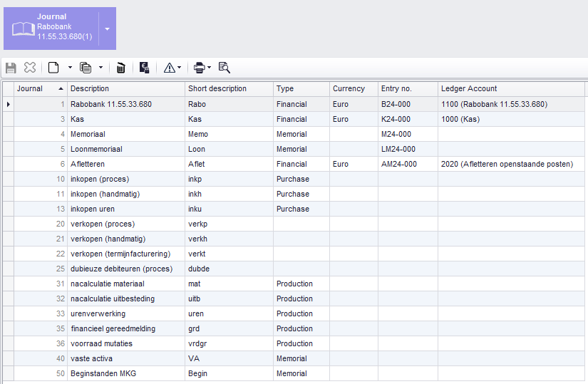
Task: Click ledger account 1100 (Rabobank 11.55.33.680)
Action: (x=511, y=104)
